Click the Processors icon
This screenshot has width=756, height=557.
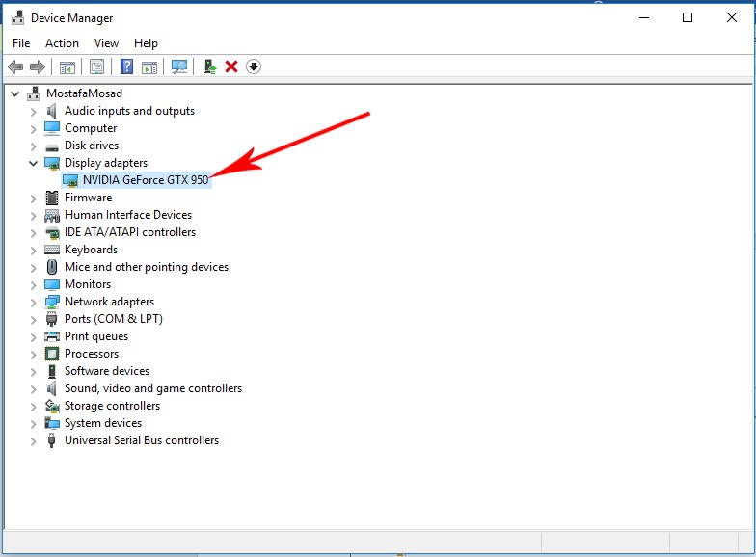pyautogui.click(x=52, y=354)
